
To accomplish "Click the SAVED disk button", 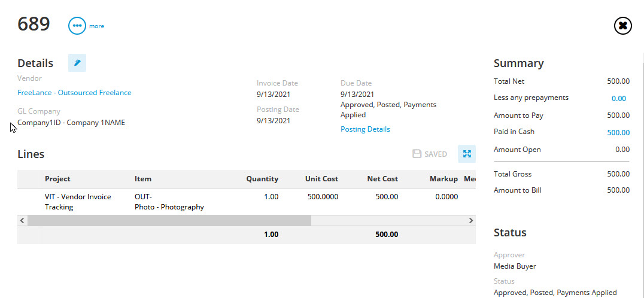I will 430,154.
